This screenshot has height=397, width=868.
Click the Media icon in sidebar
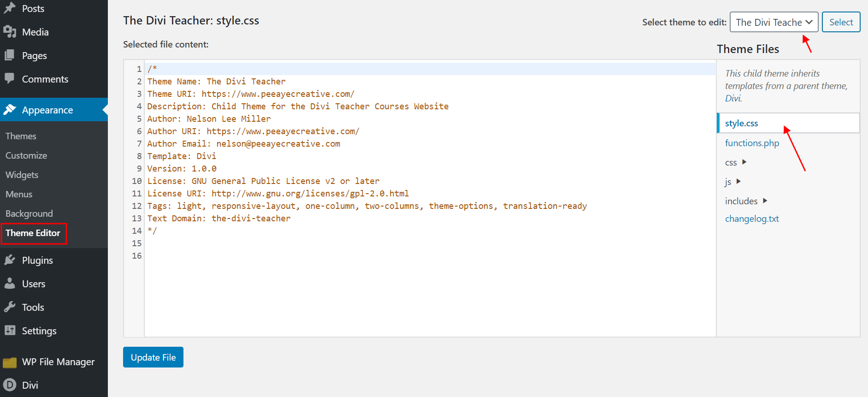coord(10,32)
